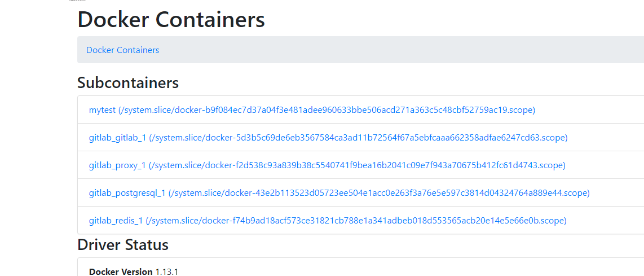Click the Docker Containers page title
The width and height of the screenshot is (644, 276).
pos(171,19)
